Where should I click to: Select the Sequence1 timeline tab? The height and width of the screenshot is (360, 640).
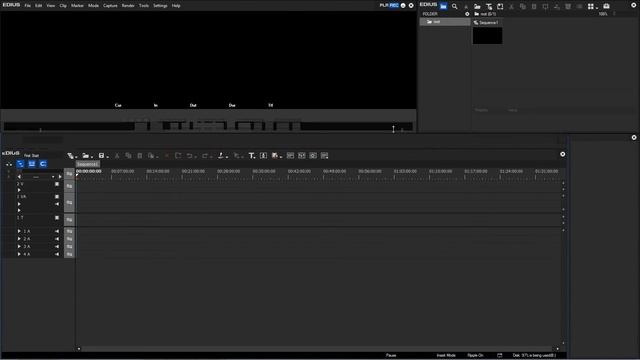click(87, 164)
